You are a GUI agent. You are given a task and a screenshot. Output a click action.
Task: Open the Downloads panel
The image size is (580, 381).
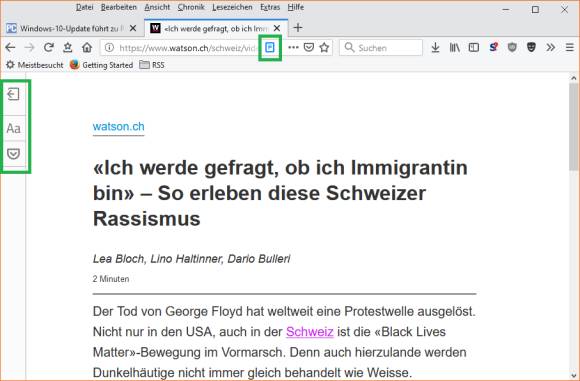pyautogui.click(x=435, y=47)
